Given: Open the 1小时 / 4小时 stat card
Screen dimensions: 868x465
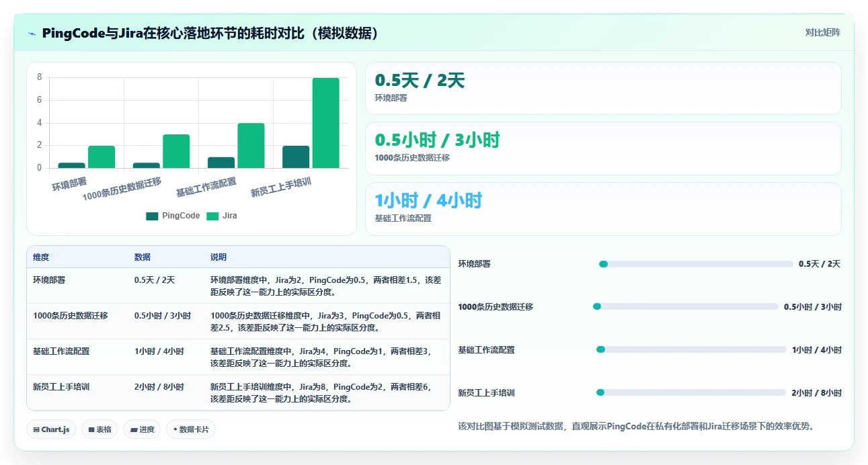Looking at the screenshot, I should [x=603, y=208].
